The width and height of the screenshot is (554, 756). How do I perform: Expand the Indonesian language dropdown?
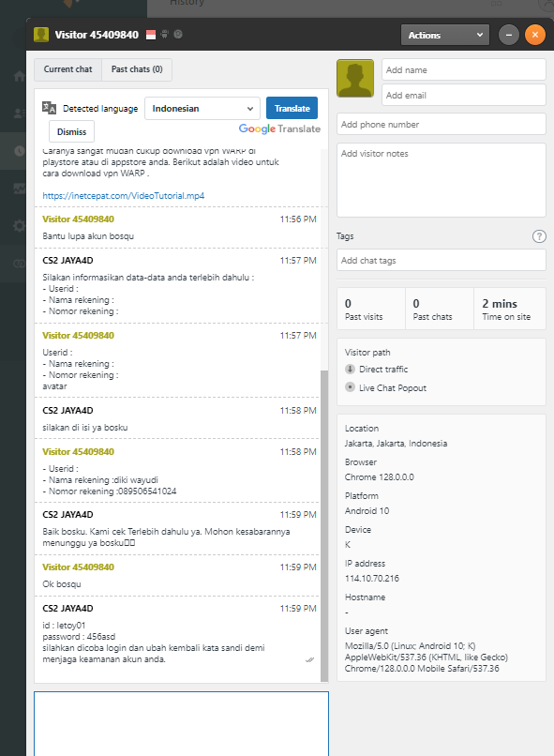[202, 109]
